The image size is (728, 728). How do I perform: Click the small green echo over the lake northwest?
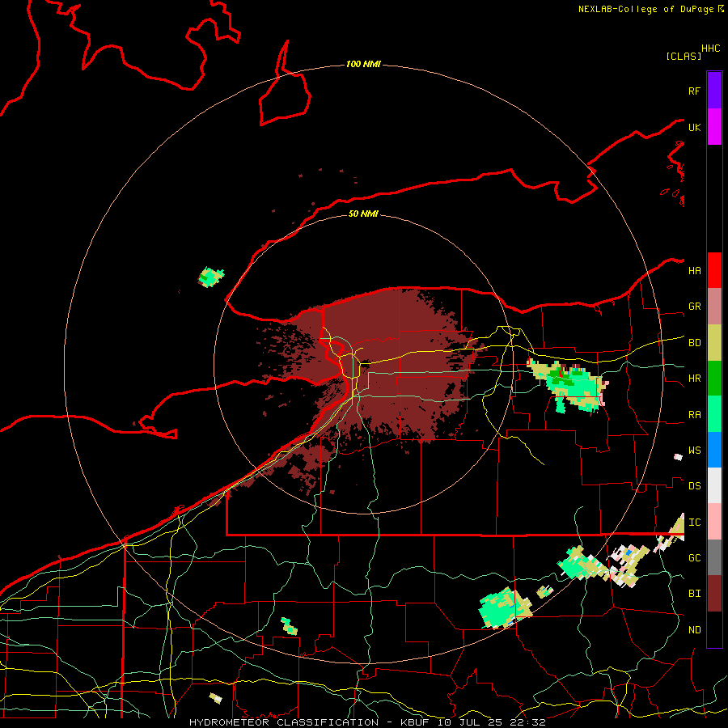pyautogui.click(x=211, y=277)
